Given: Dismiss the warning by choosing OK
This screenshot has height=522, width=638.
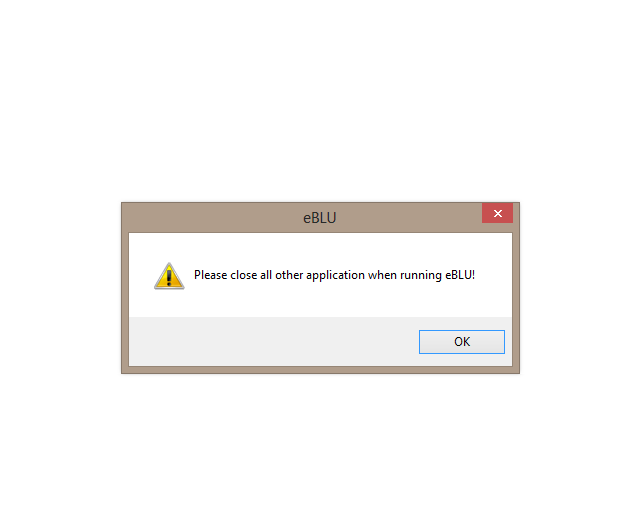Looking at the screenshot, I should pos(461,342).
